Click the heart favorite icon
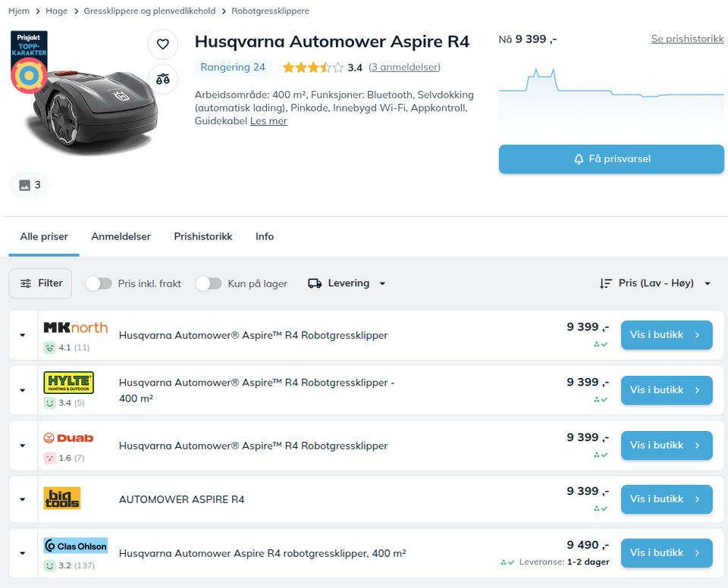728x588 pixels. click(162, 45)
